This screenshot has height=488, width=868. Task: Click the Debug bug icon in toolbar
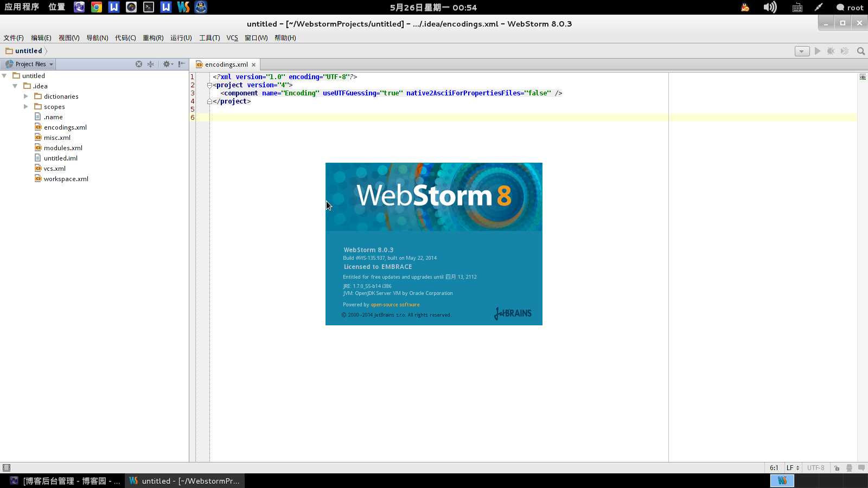click(x=831, y=51)
